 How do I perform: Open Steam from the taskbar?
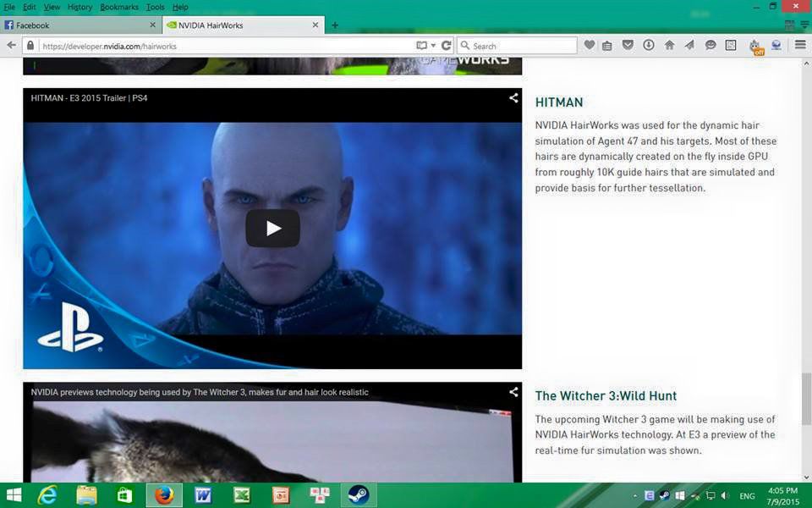(x=359, y=495)
